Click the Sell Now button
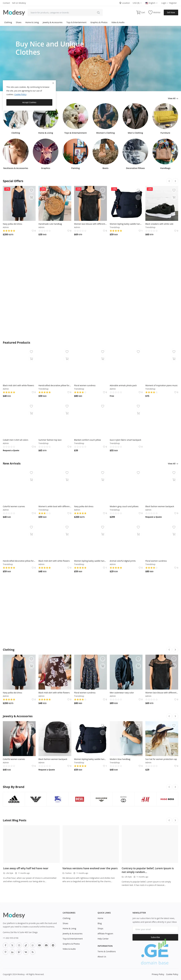 pyautogui.click(x=171, y=13)
